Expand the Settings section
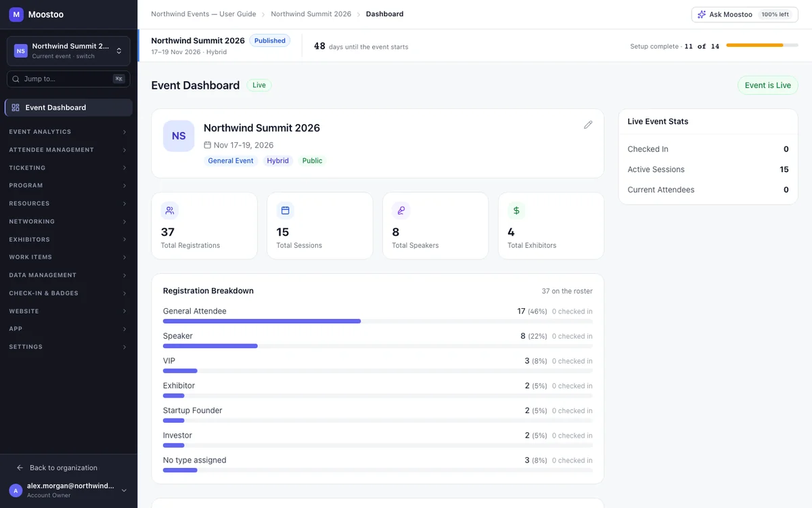 68,347
